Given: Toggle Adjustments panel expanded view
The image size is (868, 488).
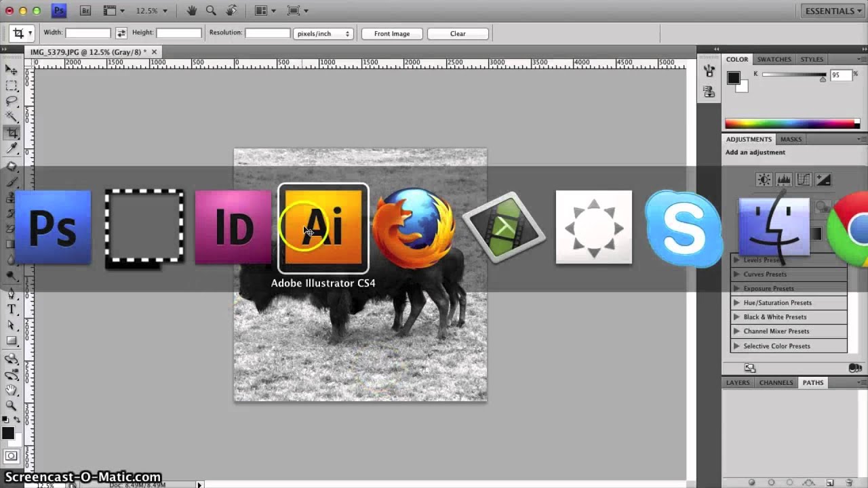Looking at the screenshot, I should [x=749, y=368].
